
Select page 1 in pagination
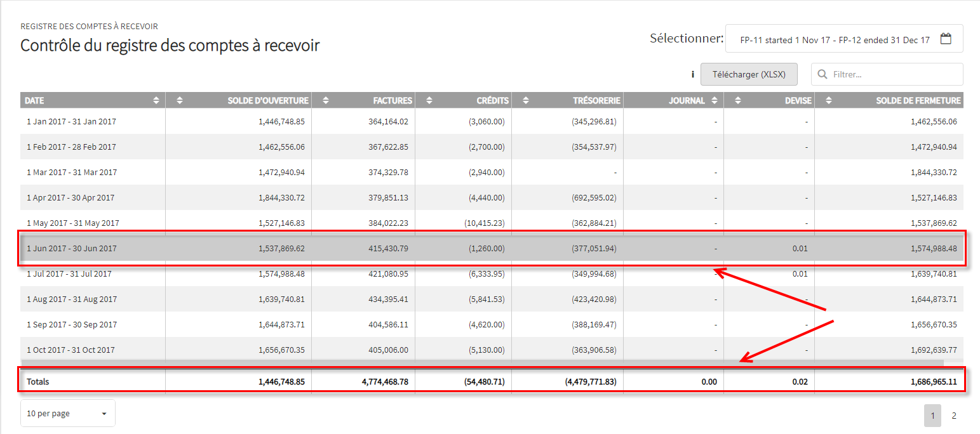point(933,416)
